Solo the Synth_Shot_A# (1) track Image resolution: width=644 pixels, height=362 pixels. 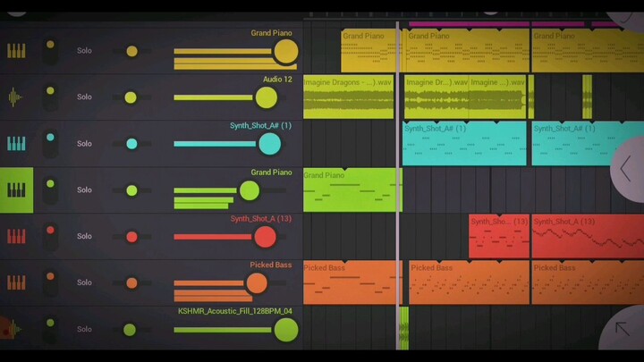pos(84,144)
